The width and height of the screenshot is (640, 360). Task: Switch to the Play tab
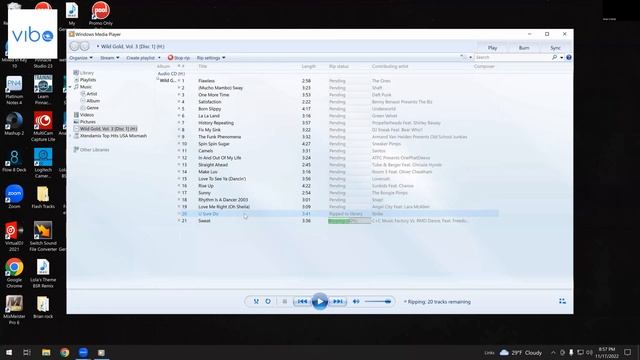(493, 48)
